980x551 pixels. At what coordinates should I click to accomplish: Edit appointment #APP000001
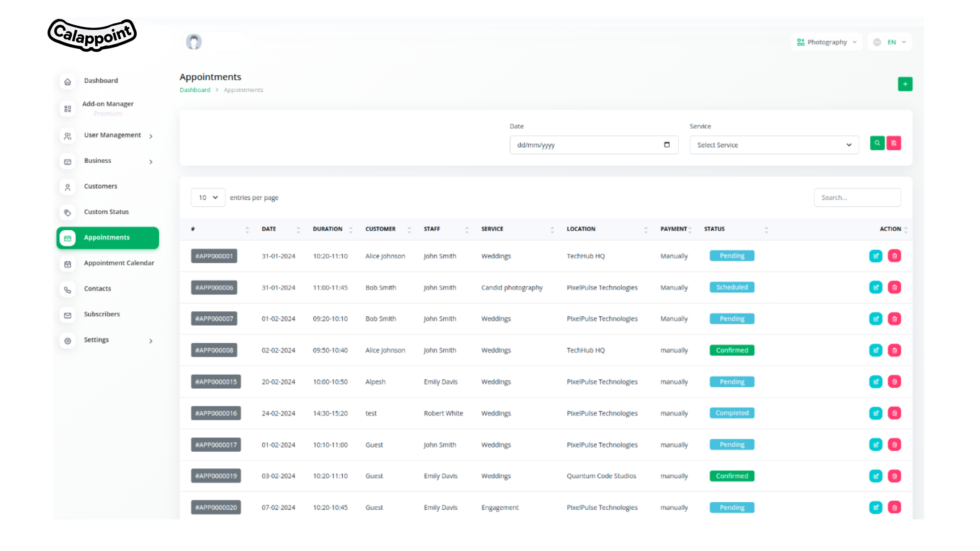click(x=875, y=256)
